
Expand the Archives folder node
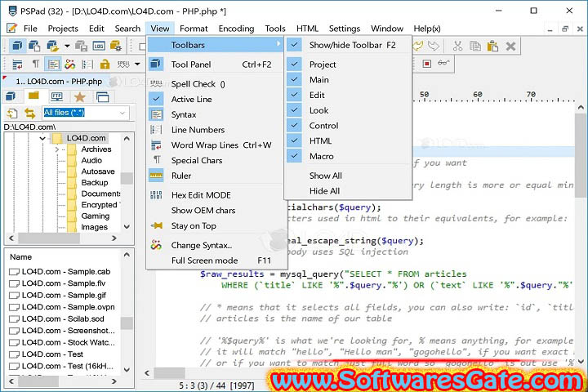tap(57, 149)
